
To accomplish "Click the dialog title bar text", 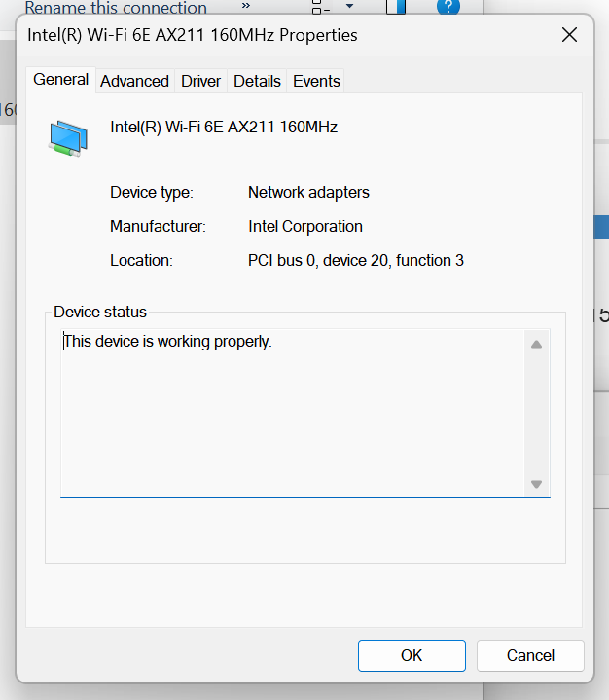I will coord(193,35).
